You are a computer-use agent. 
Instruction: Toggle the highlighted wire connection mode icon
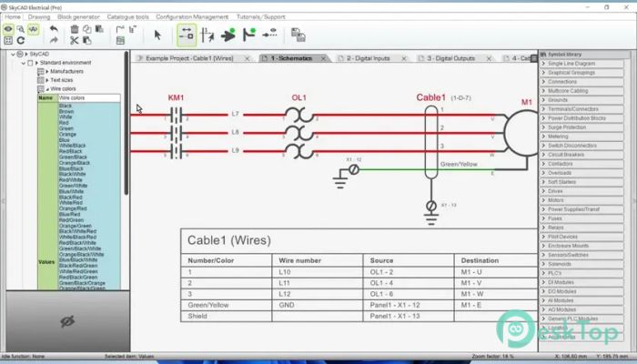187,35
